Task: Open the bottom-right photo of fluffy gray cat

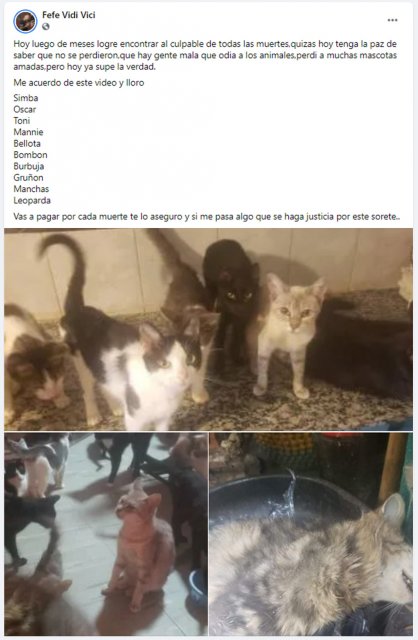Action: click(x=311, y=534)
